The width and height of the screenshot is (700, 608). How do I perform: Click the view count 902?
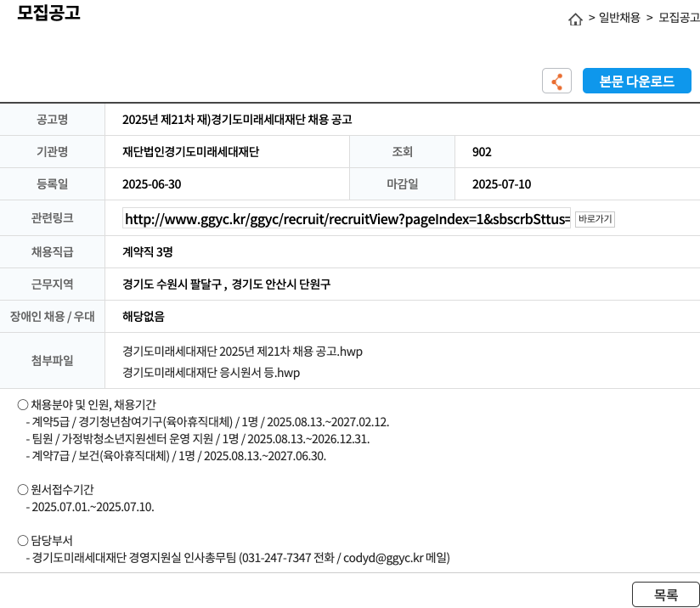[x=482, y=152]
